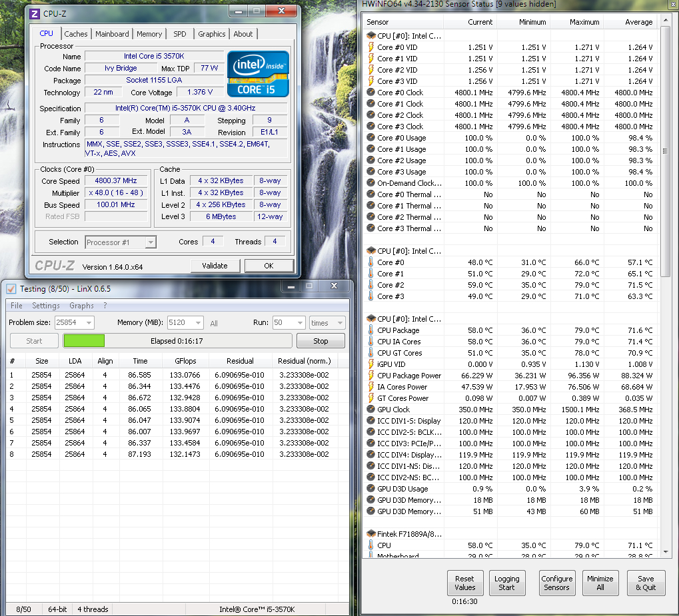The image size is (679, 616).
Task: Stop the LinX stress test
Action: 321,341
